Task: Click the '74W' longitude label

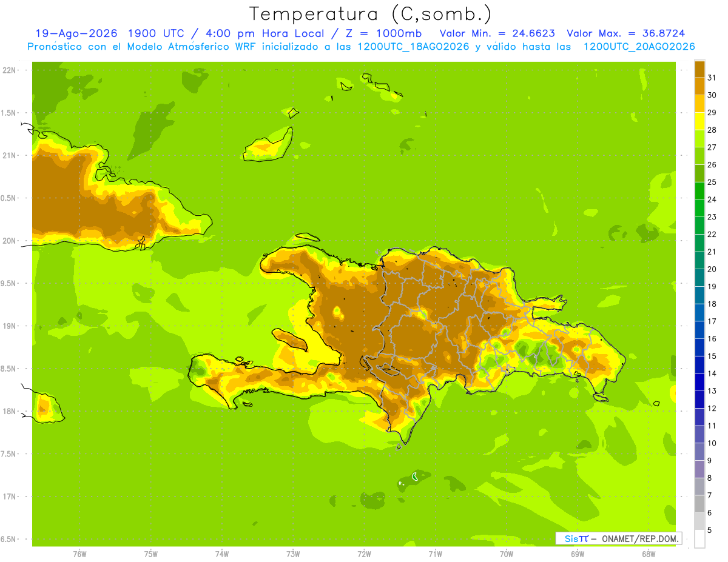Action: click(x=222, y=554)
